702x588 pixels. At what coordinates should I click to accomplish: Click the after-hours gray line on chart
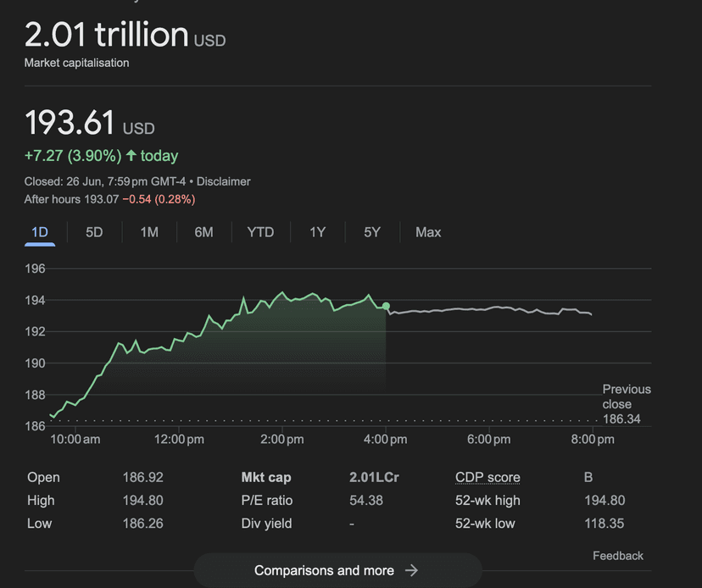coord(492,309)
